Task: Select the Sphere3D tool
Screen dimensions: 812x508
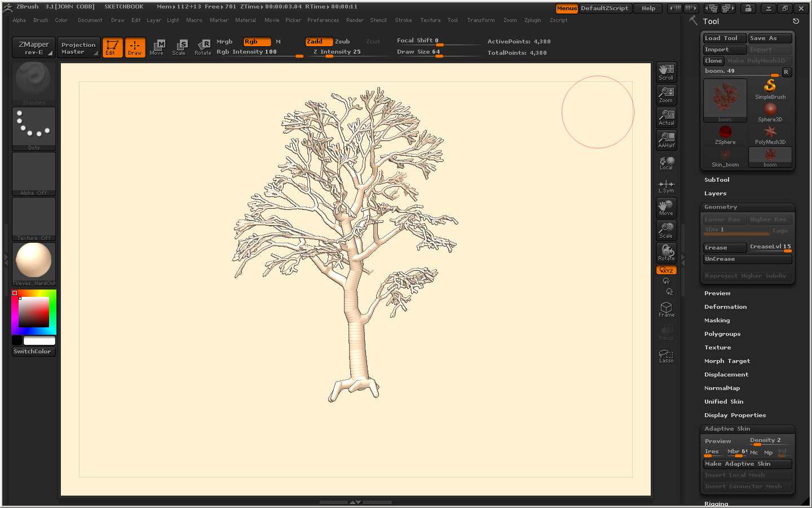Action: click(770, 112)
